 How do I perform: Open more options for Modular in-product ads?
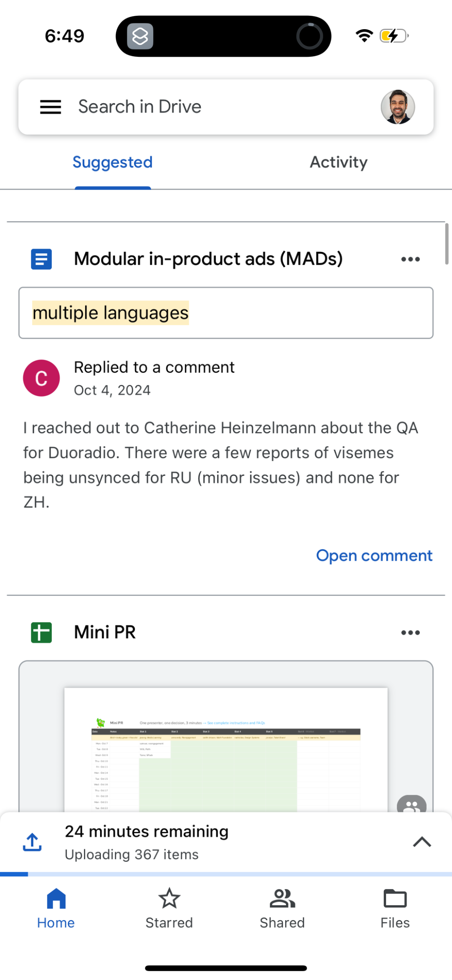tap(410, 259)
